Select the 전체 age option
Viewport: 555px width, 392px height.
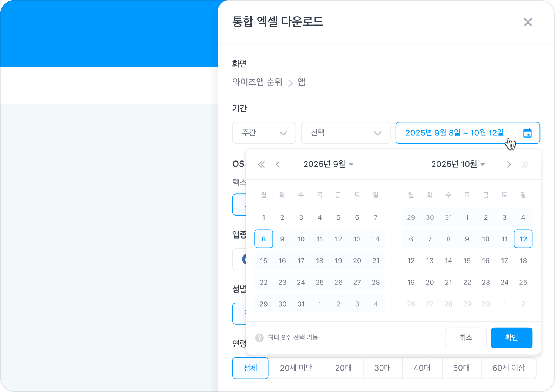click(250, 368)
